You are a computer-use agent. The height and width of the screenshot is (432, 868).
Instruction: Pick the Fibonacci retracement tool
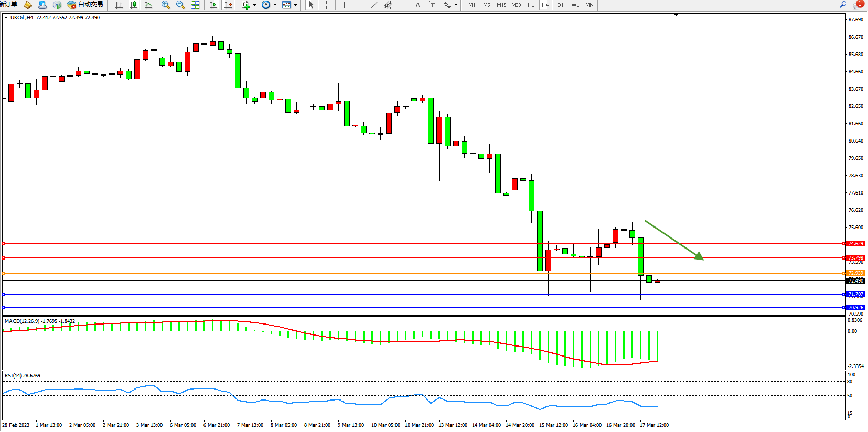tap(403, 5)
